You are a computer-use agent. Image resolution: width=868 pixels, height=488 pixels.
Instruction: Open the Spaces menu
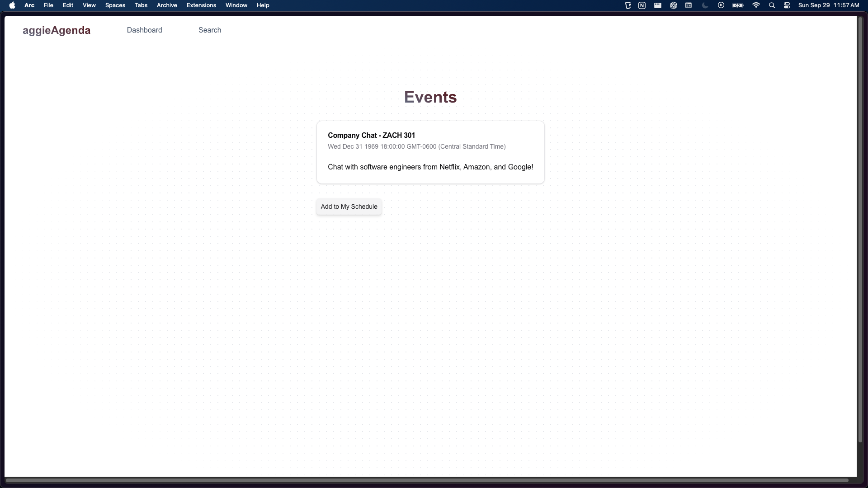(115, 5)
